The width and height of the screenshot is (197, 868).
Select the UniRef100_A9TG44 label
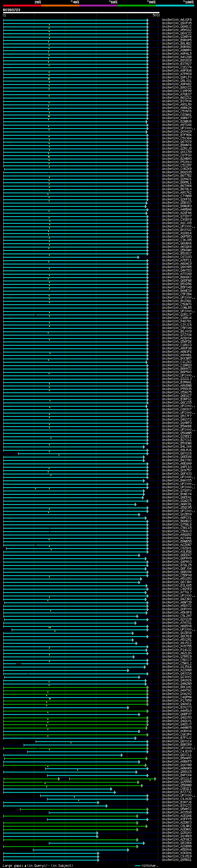[177, 125]
